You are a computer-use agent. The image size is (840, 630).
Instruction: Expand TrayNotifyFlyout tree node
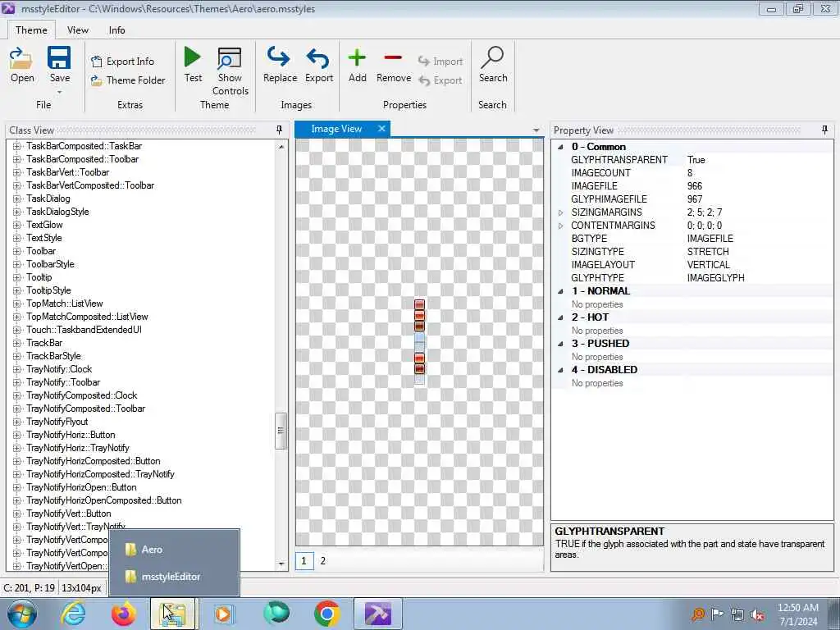tap(16, 422)
